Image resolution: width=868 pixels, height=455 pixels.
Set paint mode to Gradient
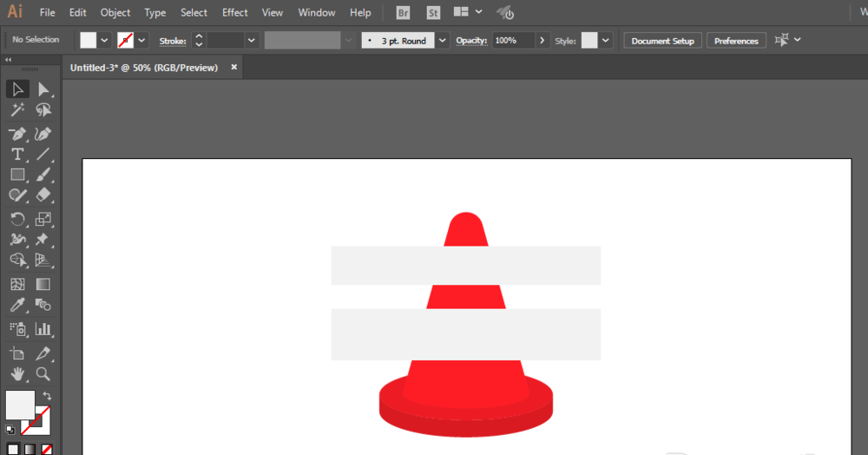pos(30,449)
